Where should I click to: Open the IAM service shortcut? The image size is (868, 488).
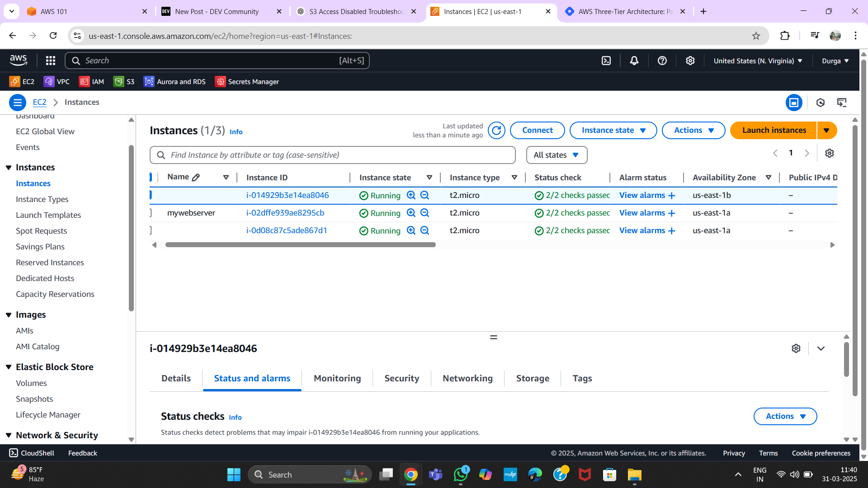pyautogui.click(x=92, y=82)
